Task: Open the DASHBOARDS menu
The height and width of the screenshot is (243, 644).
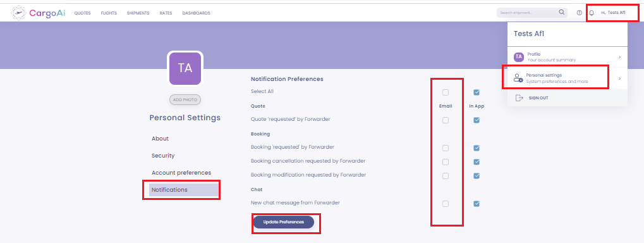Action: point(197,13)
